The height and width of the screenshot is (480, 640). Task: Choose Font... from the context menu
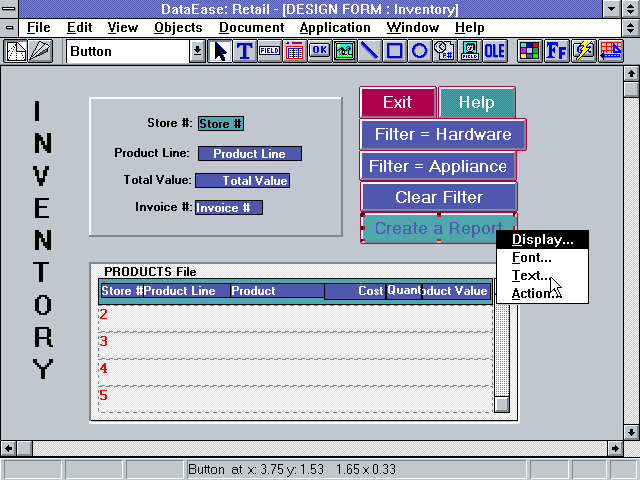coord(542,258)
